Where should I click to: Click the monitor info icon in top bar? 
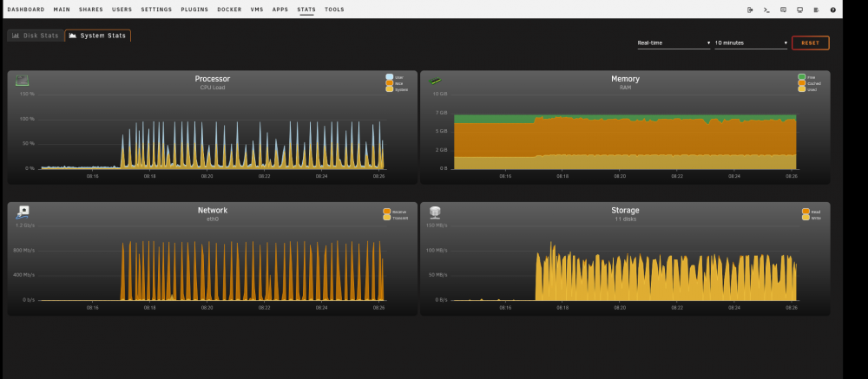[800, 10]
